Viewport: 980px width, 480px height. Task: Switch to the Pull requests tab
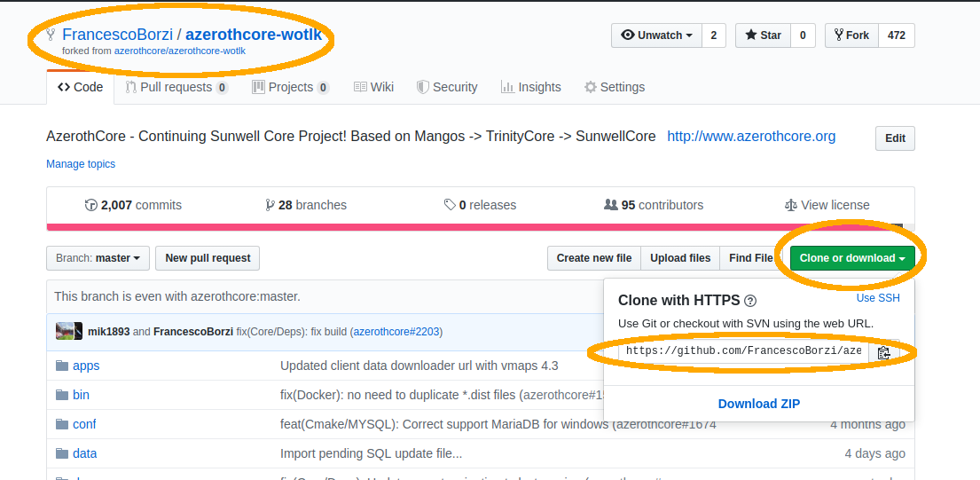(x=176, y=88)
